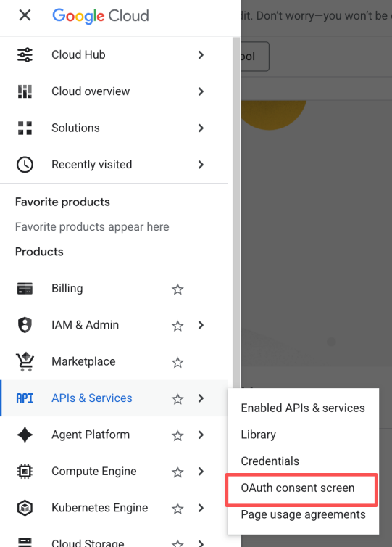Select the Cloud Hub menu label
The image size is (392, 547).
78,54
